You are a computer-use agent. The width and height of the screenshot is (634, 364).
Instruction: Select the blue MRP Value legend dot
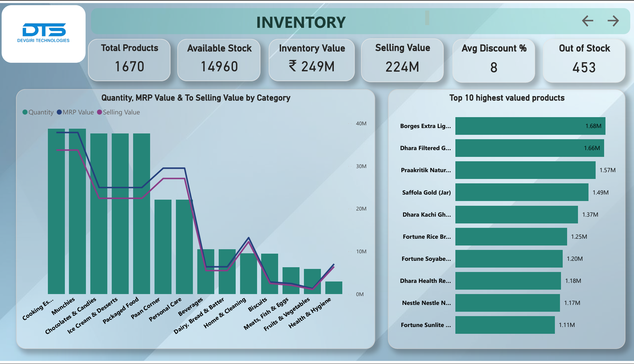[60, 112]
